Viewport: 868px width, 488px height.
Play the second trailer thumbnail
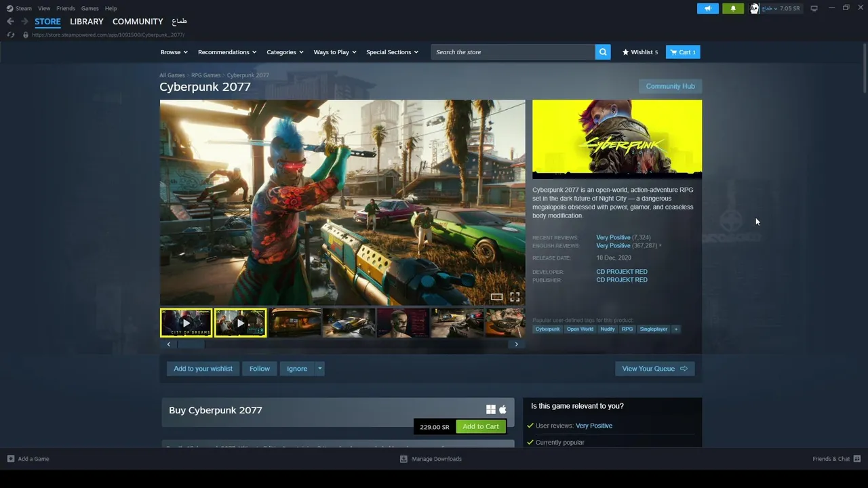click(x=240, y=323)
